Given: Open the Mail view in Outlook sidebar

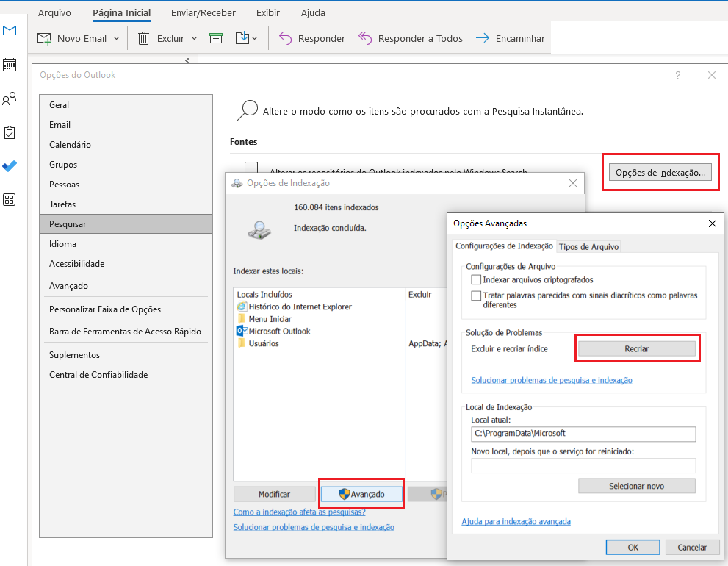Looking at the screenshot, I should pos(10,31).
